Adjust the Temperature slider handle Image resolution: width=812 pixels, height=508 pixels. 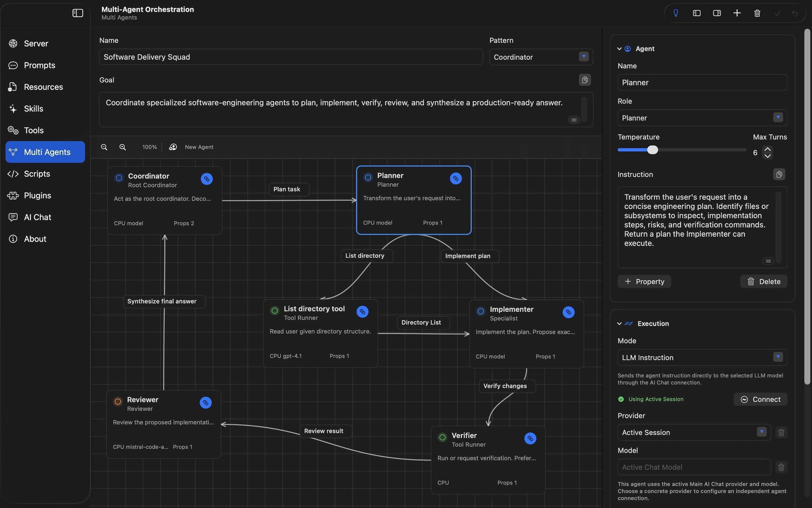[x=653, y=150]
